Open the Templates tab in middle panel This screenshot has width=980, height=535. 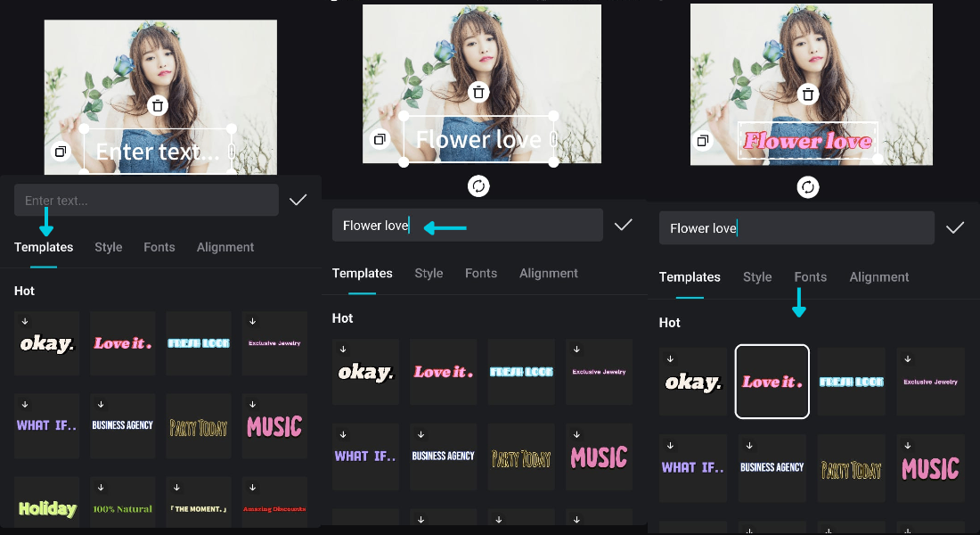[x=363, y=274]
